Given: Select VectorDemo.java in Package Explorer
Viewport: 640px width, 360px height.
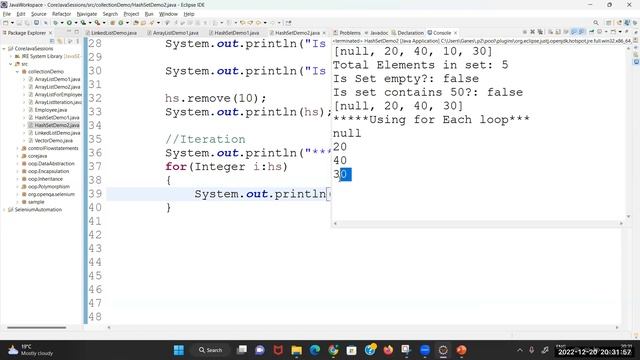Looking at the screenshot, I should [x=53, y=140].
